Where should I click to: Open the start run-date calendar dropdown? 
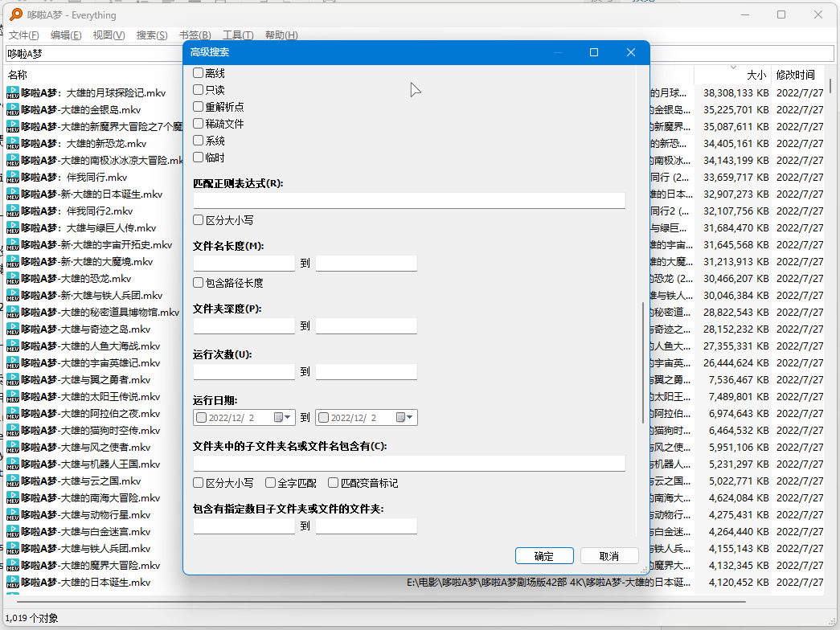(283, 417)
